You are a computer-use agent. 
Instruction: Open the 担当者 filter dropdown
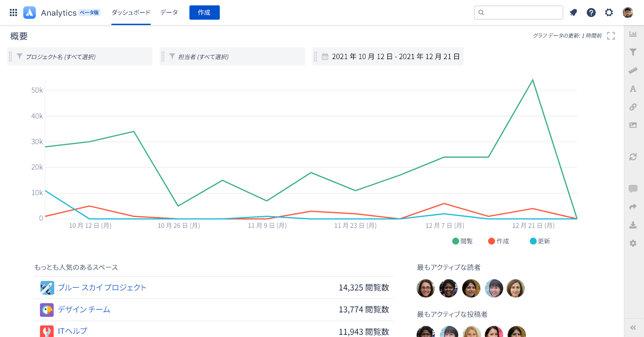click(233, 57)
